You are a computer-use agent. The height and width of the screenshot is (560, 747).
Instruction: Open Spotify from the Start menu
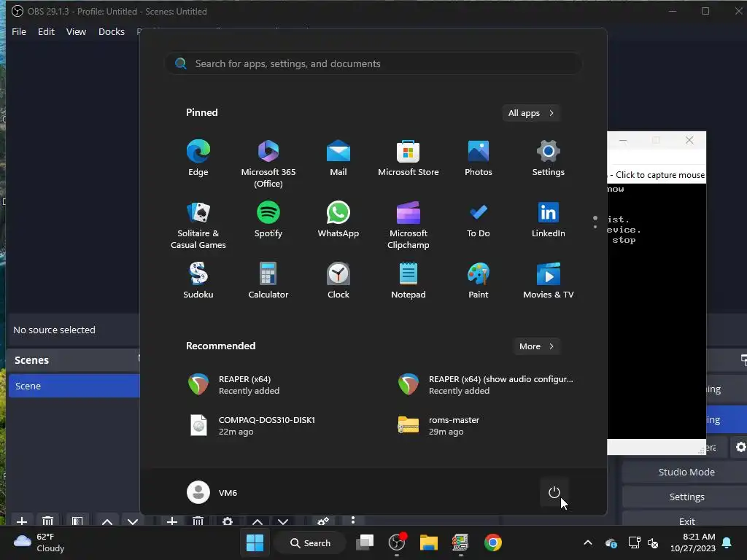(268, 219)
